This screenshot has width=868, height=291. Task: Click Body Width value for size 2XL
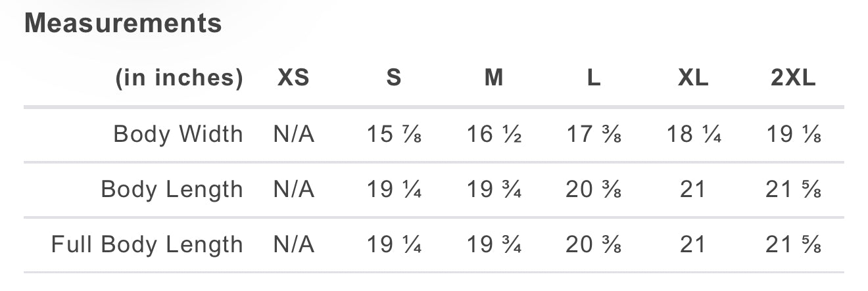(x=793, y=134)
